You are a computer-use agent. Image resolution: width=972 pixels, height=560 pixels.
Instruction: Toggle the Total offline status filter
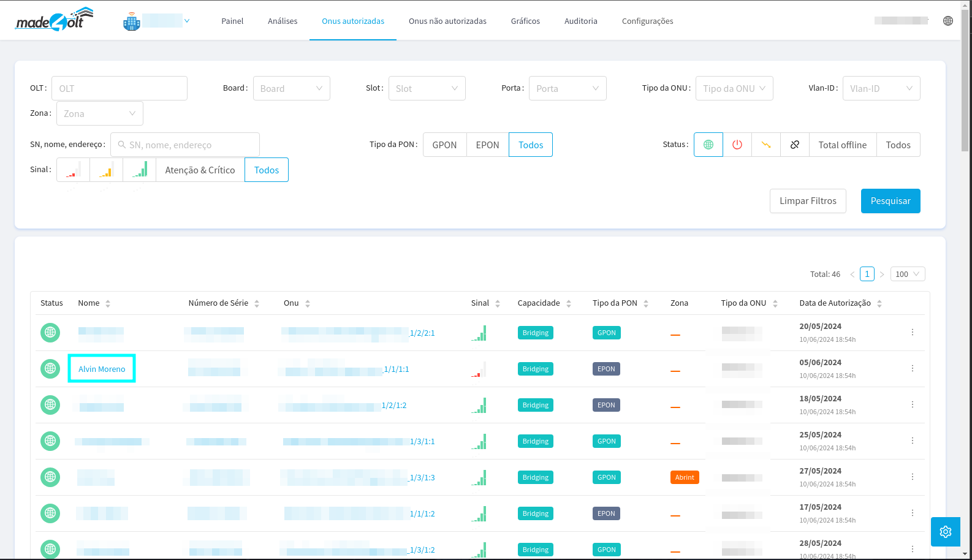click(842, 145)
